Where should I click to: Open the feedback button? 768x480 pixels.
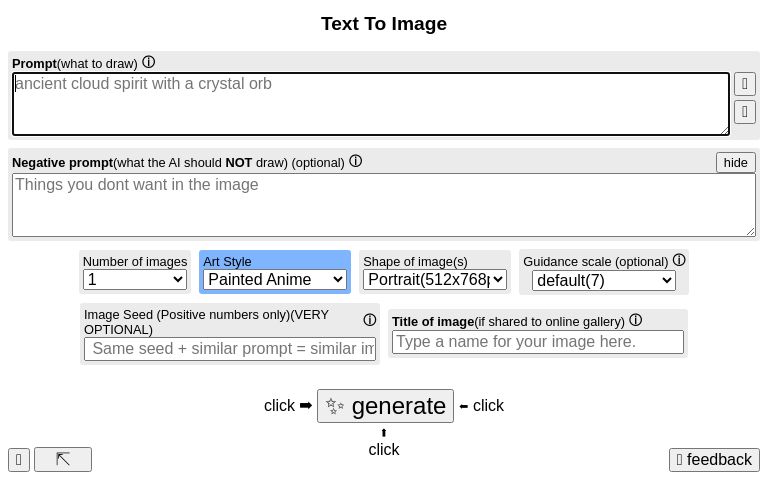(x=714, y=460)
